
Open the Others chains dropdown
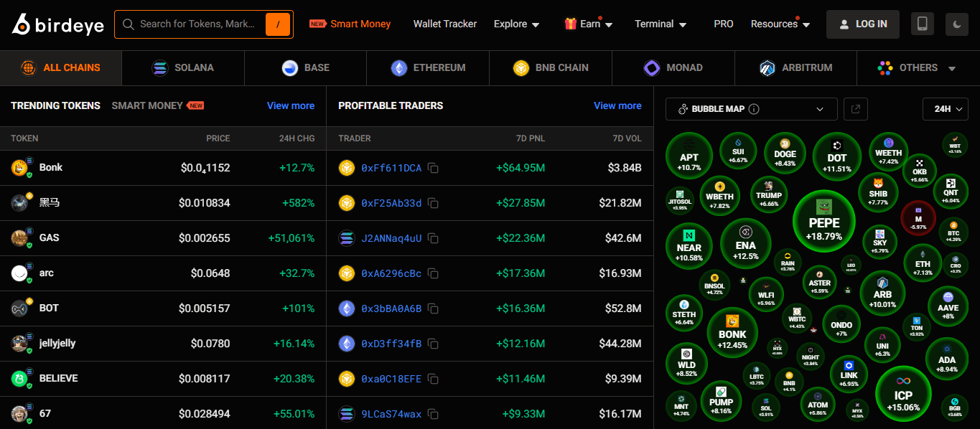tap(918, 68)
